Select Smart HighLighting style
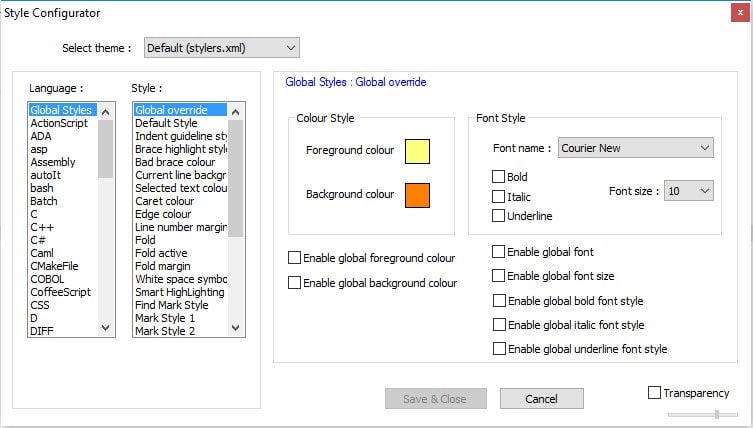The width and height of the screenshot is (753, 428). coord(180,292)
